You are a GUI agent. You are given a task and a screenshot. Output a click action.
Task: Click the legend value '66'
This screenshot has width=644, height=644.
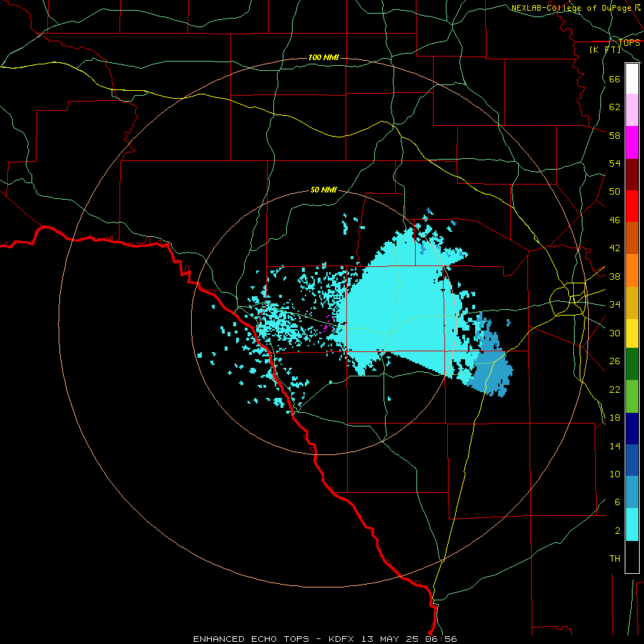point(615,79)
